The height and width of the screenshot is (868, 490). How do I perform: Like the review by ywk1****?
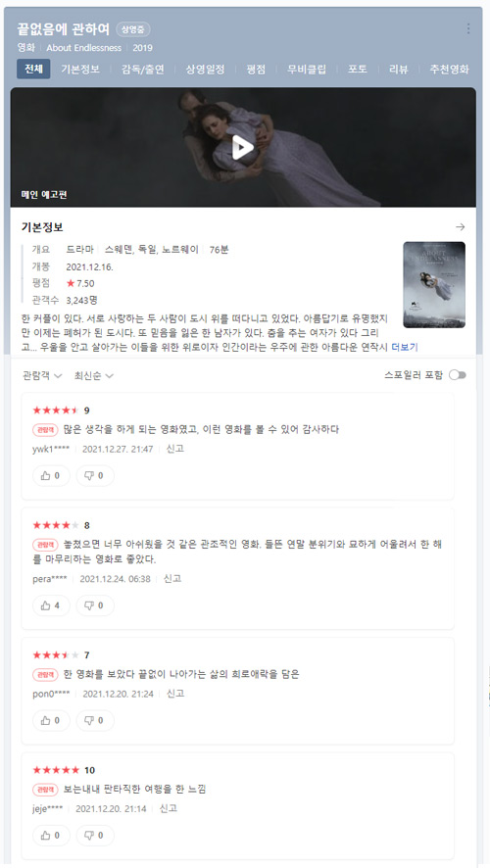[51, 475]
